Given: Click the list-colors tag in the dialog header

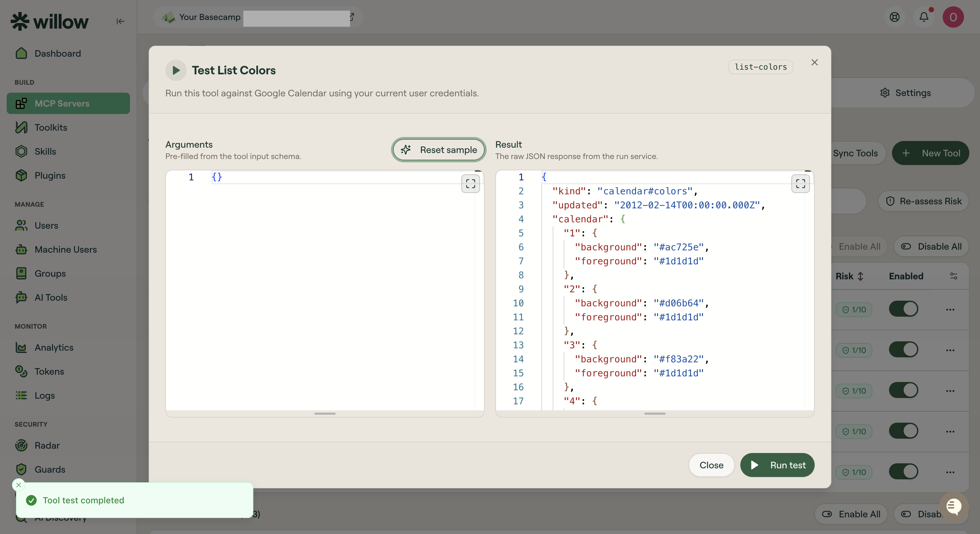Looking at the screenshot, I should pyautogui.click(x=761, y=67).
